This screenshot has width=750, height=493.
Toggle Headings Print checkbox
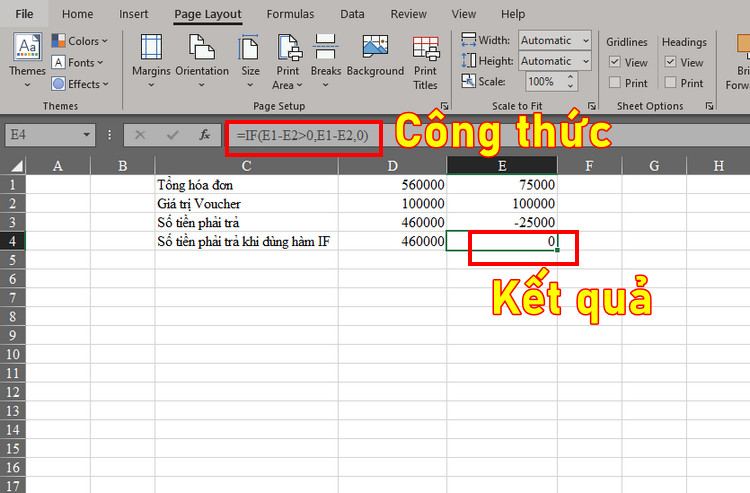670,83
